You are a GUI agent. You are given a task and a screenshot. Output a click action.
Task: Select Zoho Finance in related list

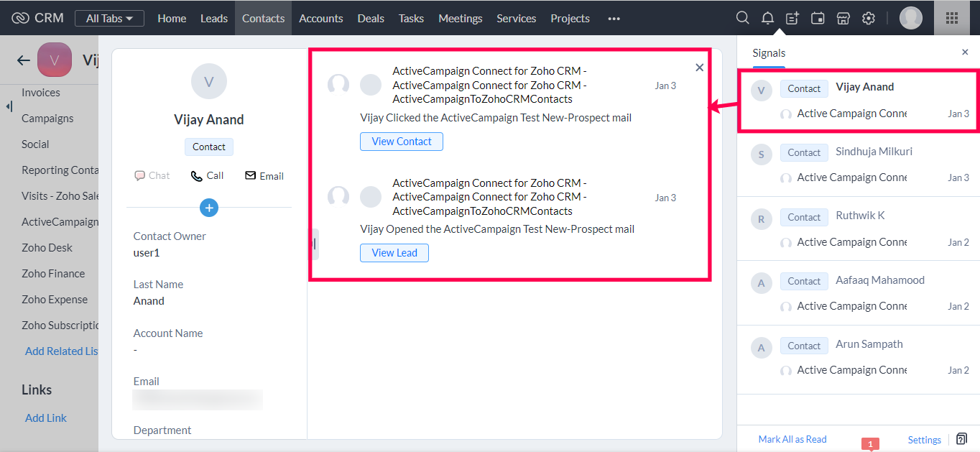point(53,274)
